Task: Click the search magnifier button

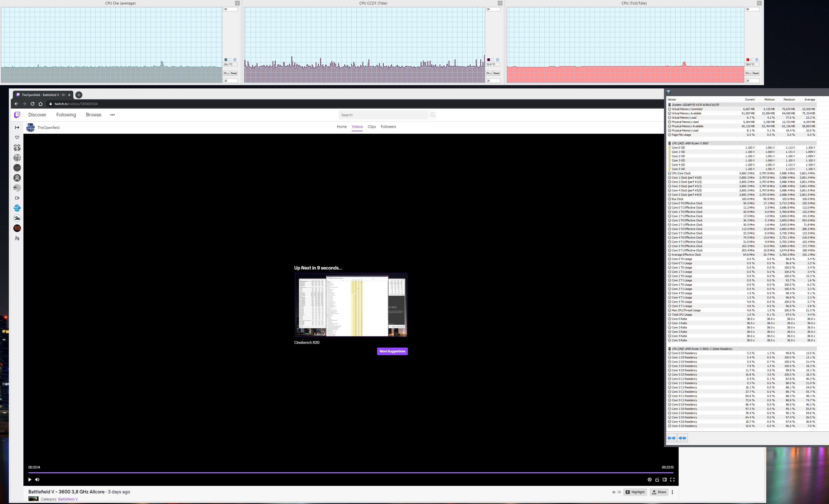Action: (432, 115)
